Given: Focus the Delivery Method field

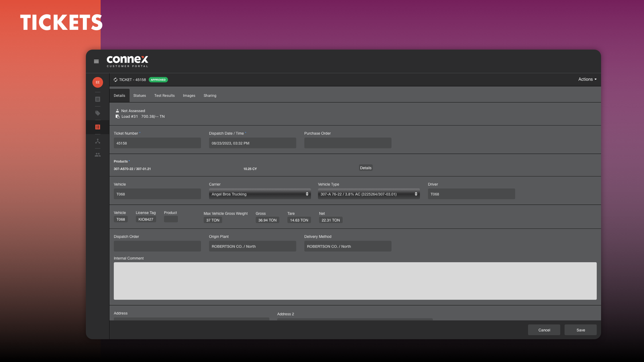Looking at the screenshot, I should [348, 246].
